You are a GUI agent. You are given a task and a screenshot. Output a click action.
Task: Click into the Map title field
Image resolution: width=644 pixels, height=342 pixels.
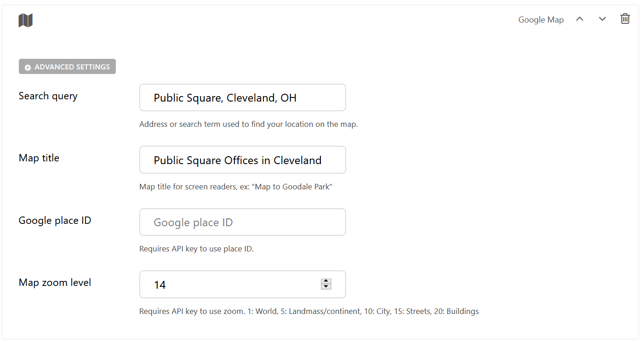pos(242,160)
